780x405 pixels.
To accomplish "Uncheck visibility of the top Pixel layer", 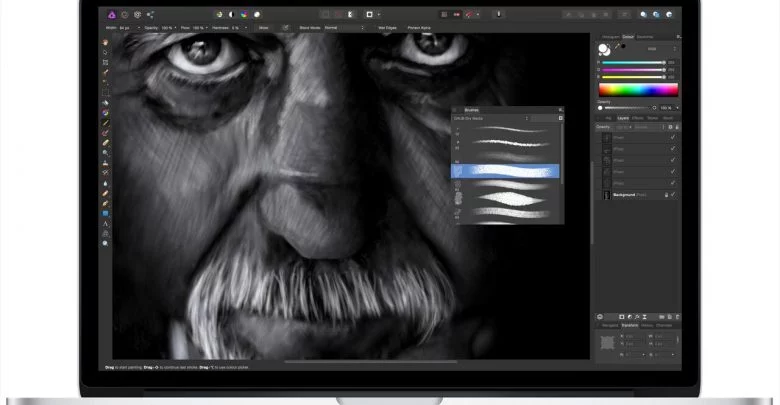I will [673, 136].
